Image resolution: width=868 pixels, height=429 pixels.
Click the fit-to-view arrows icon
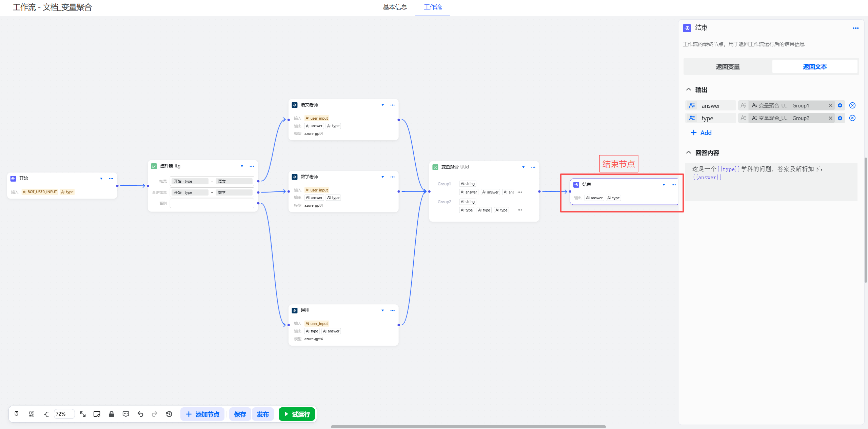click(x=83, y=414)
